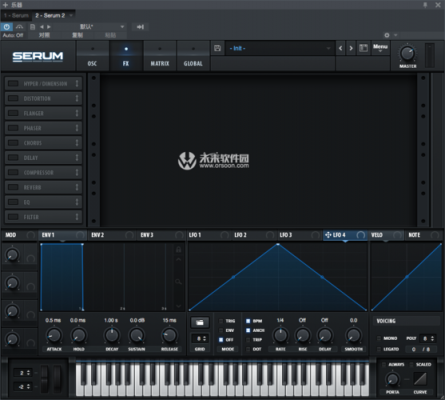Click the envelope ATTACK knob
Image resolution: width=445 pixels, height=400 pixels.
tap(54, 335)
